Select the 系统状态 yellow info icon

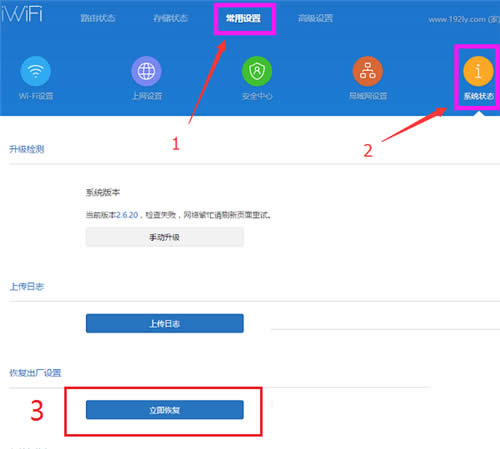[x=478, y=71]
